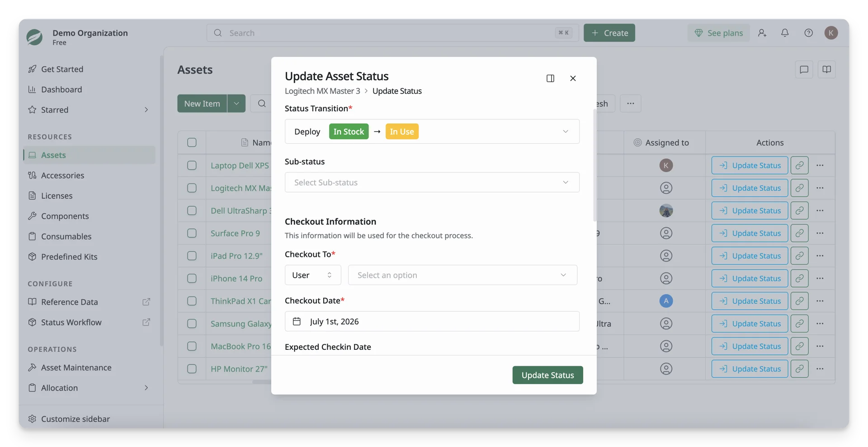Click assigned user avatar K in Laptop Dell row

(666, 165)
